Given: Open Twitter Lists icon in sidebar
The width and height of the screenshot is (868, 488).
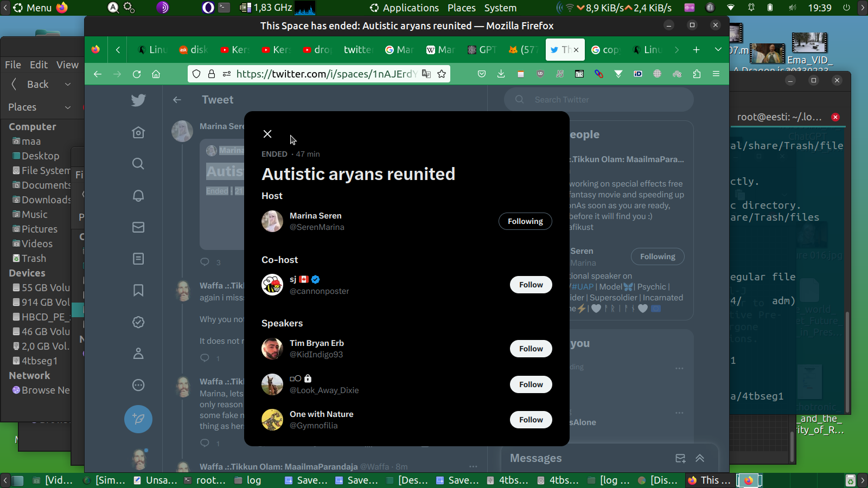Looking at the screenshot, I should coord(138,259).
